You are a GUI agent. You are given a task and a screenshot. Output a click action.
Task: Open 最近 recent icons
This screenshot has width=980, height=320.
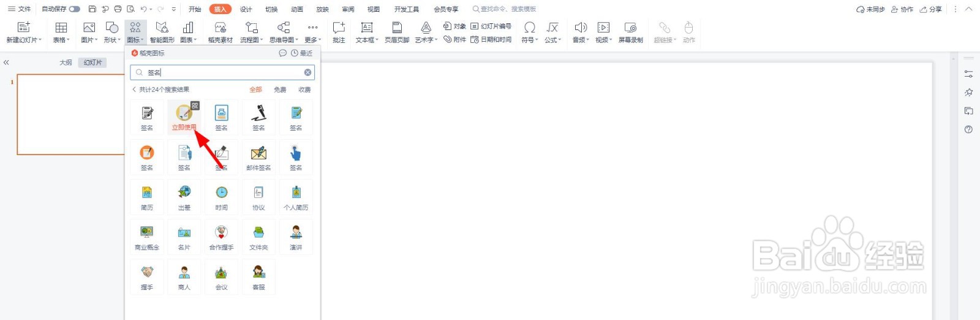point(302,53)
